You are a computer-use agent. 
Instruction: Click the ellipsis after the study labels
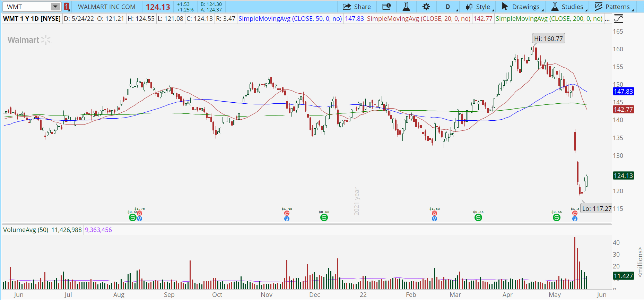607,19
